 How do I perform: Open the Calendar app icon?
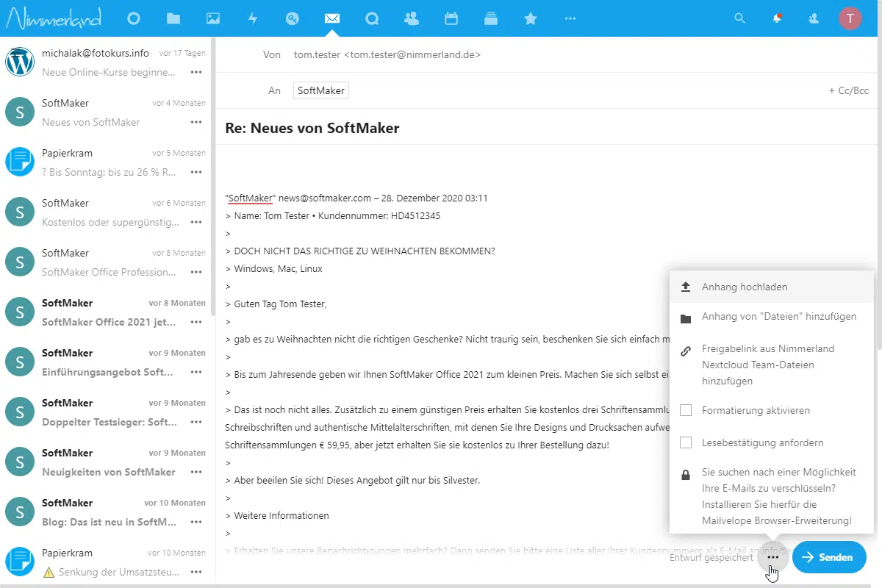click(x=451, y=18)
